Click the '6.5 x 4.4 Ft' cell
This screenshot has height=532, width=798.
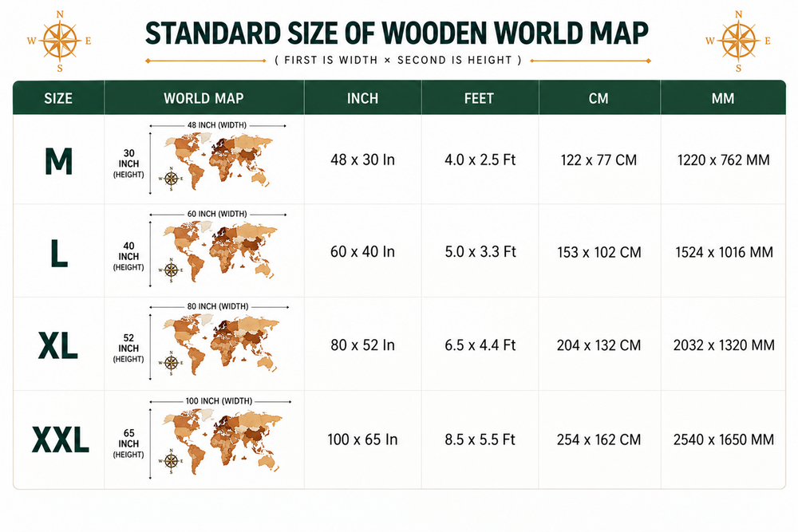tap(480, 345)
